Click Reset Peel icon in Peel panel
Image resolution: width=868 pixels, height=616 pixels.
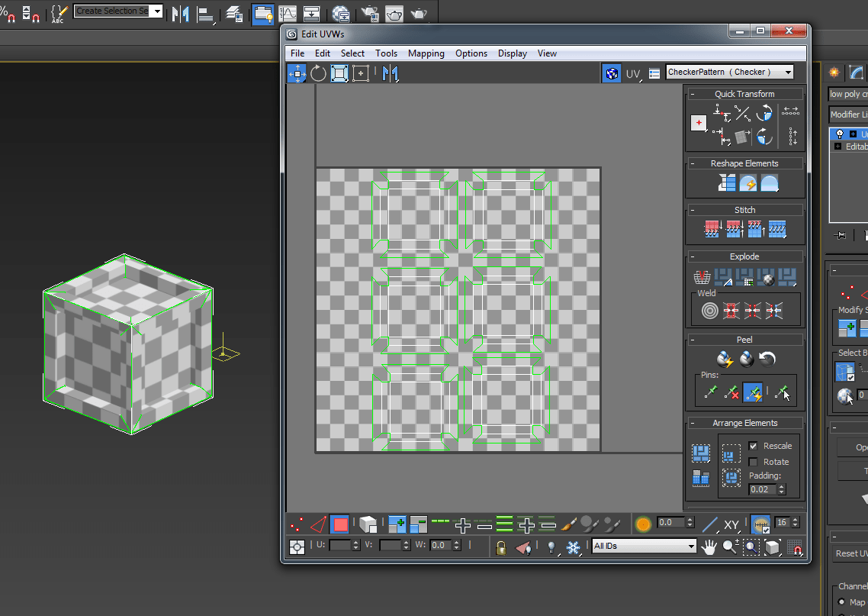tap(768, 359)
